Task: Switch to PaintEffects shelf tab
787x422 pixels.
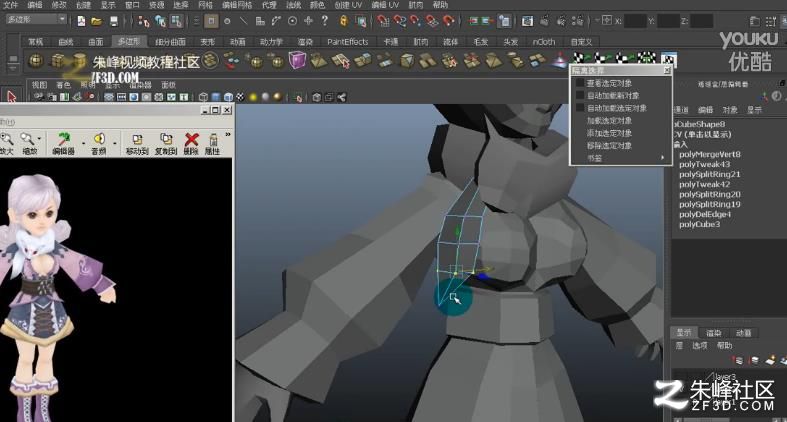Action: 347,42
